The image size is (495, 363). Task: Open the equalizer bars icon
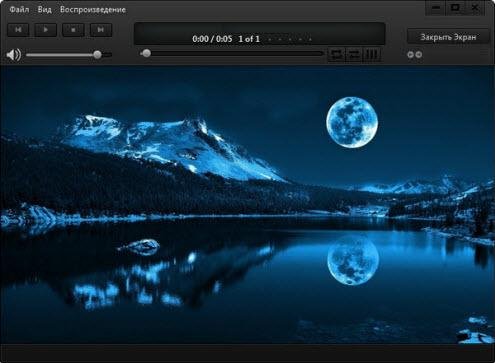tap(372, 54)
